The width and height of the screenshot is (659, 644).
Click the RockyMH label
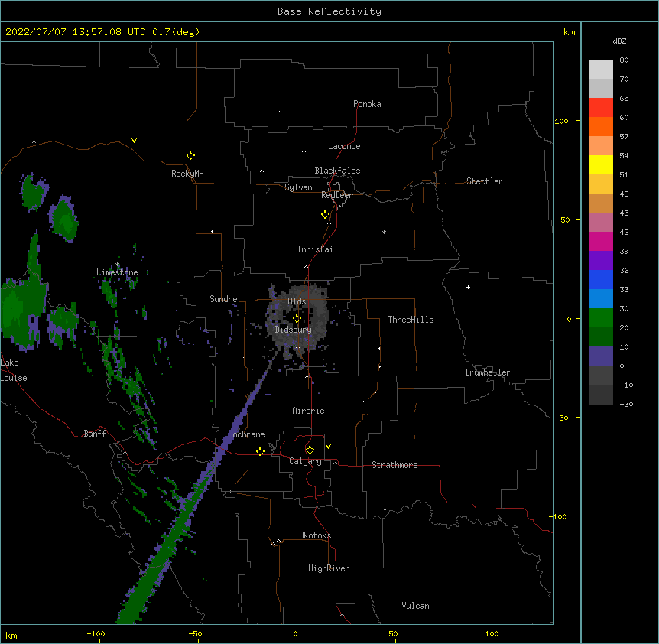pyautogui.click(x=187, y=173)
